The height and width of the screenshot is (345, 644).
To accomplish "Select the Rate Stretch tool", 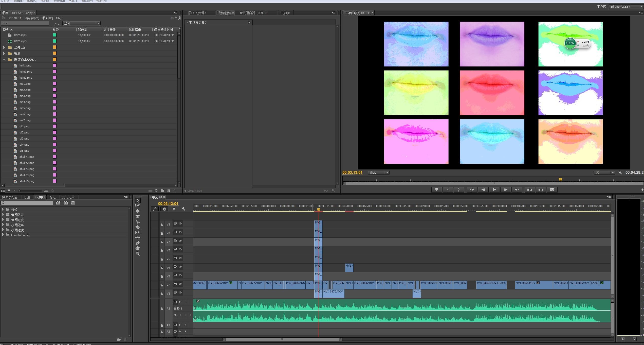I will pos(138,222).
